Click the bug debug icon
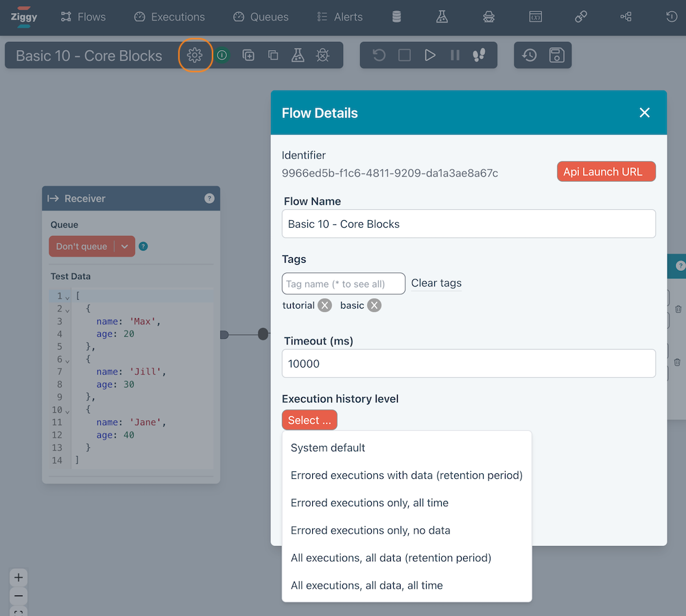Viewport: 686px width, 616px height. click(322, 56)
